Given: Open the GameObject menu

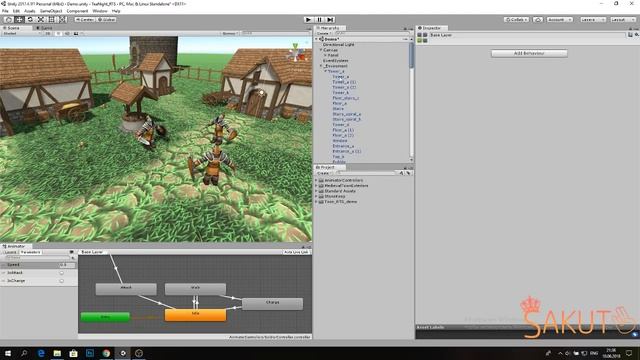Looking at the screenshot, I should click(51, 11).
